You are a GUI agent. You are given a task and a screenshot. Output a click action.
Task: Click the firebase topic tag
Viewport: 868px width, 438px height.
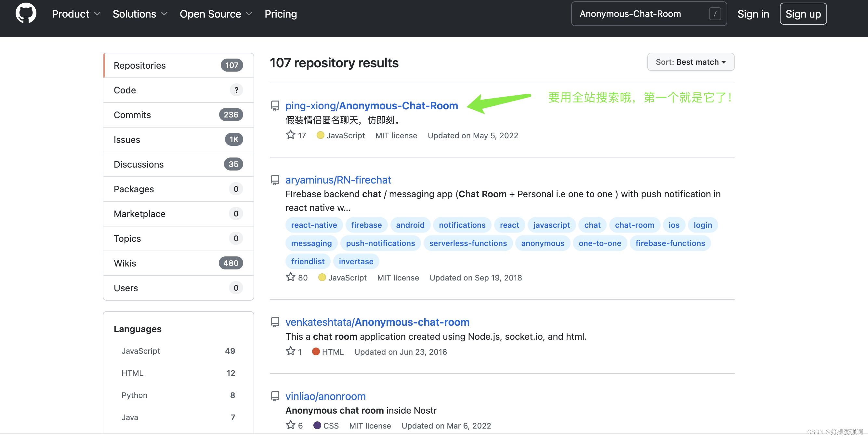(x=366, y=225)
